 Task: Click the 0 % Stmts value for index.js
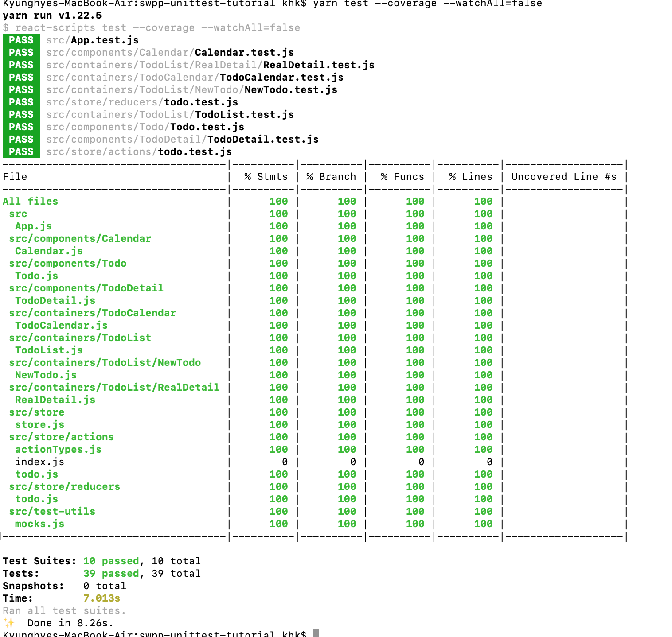click(285, 462)
